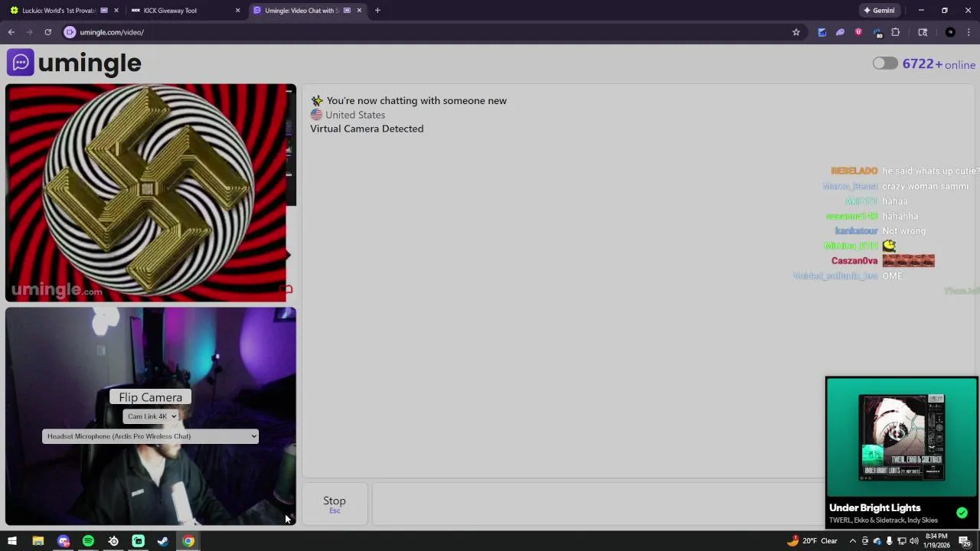The width and height of the screenshot is (980, 551).
Task: Open the green streaming app in taskbar
Action: (x=139, y=541)
